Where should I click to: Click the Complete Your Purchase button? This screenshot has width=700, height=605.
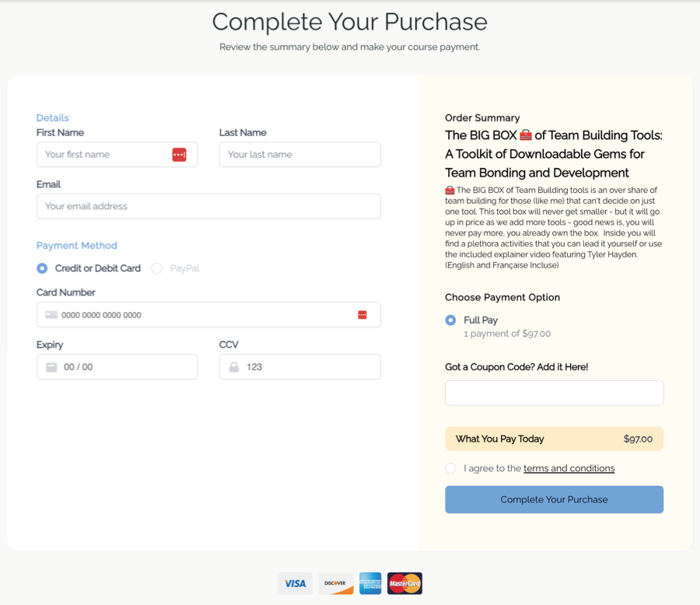[554, 499]
